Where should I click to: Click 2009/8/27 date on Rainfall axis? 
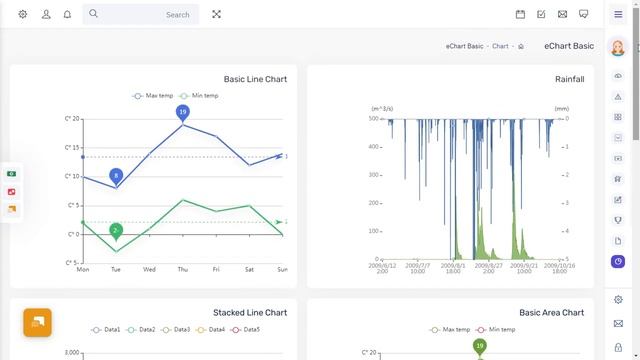[x=489, y=268]
